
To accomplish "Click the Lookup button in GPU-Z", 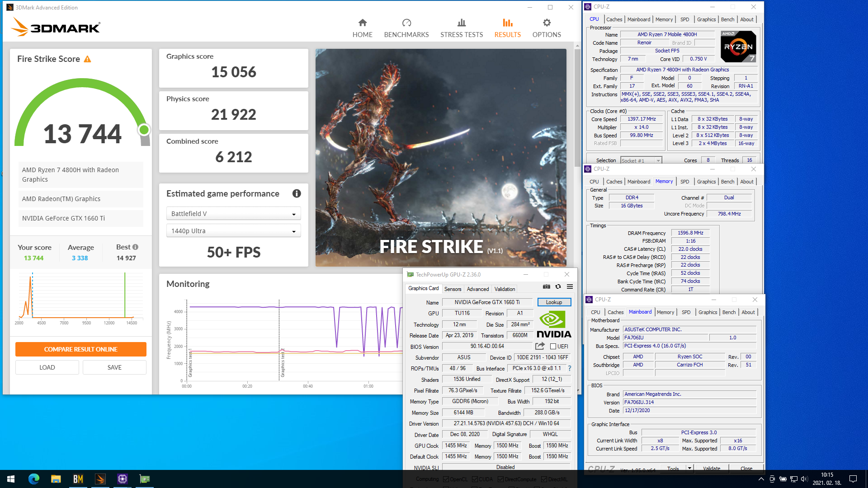I will tap(554, 302).
